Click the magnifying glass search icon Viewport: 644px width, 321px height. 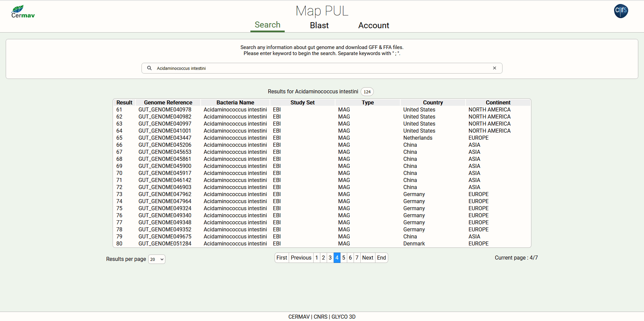149,68
